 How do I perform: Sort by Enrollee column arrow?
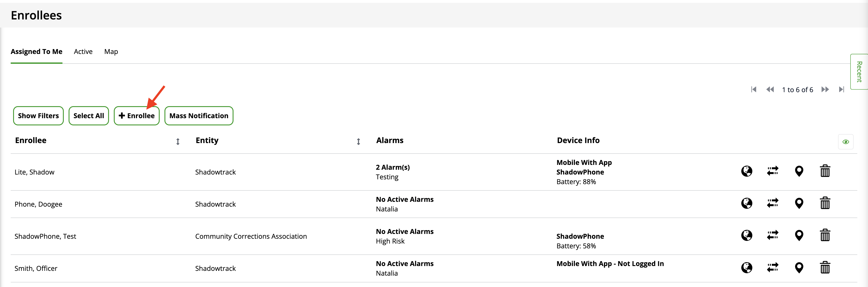(178, 142)
